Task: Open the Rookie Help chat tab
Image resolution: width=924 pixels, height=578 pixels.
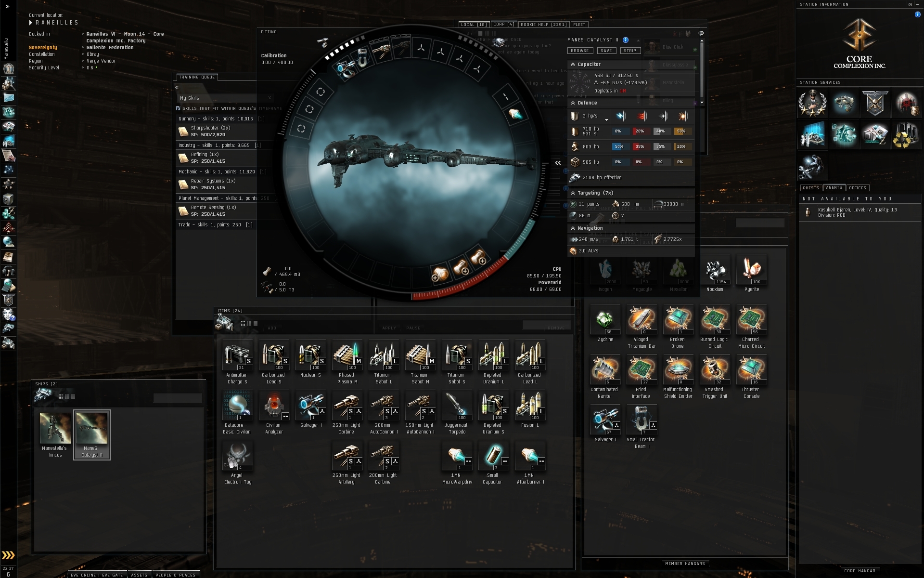Action: 543,25
